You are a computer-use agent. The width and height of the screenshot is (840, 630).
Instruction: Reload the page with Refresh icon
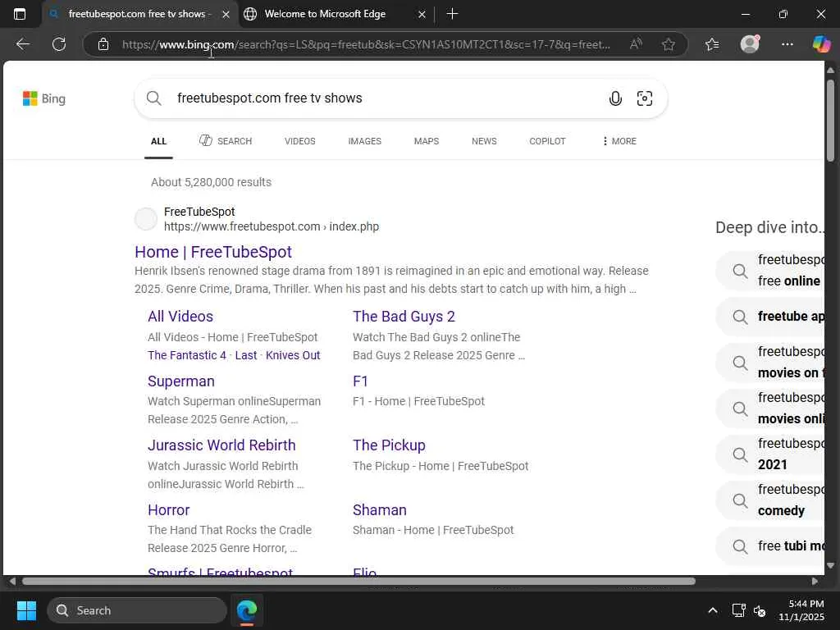click(x=59, y=44)
